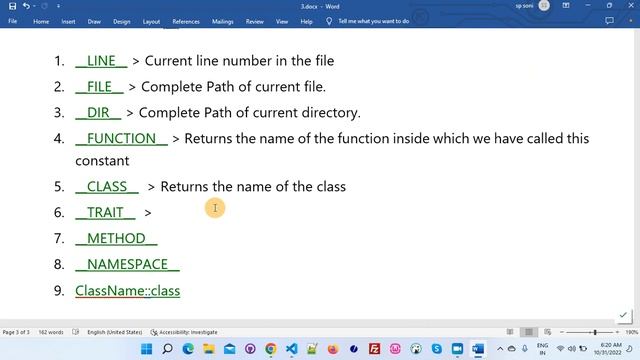Click the lightbulb Tell me icon

point(329,21)
